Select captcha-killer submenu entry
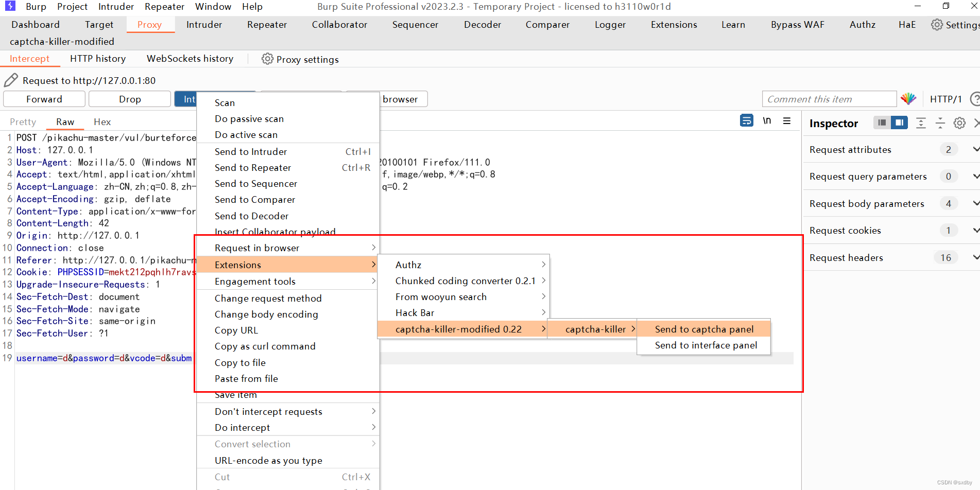 coord(592,329)
